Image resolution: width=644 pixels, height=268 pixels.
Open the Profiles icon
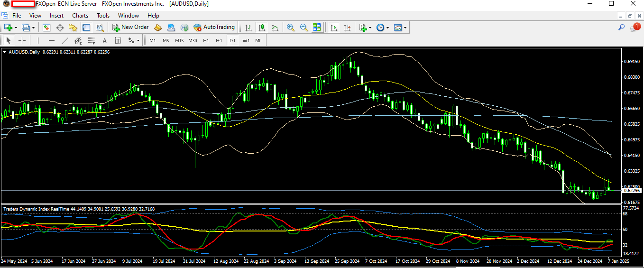[25, 28]
